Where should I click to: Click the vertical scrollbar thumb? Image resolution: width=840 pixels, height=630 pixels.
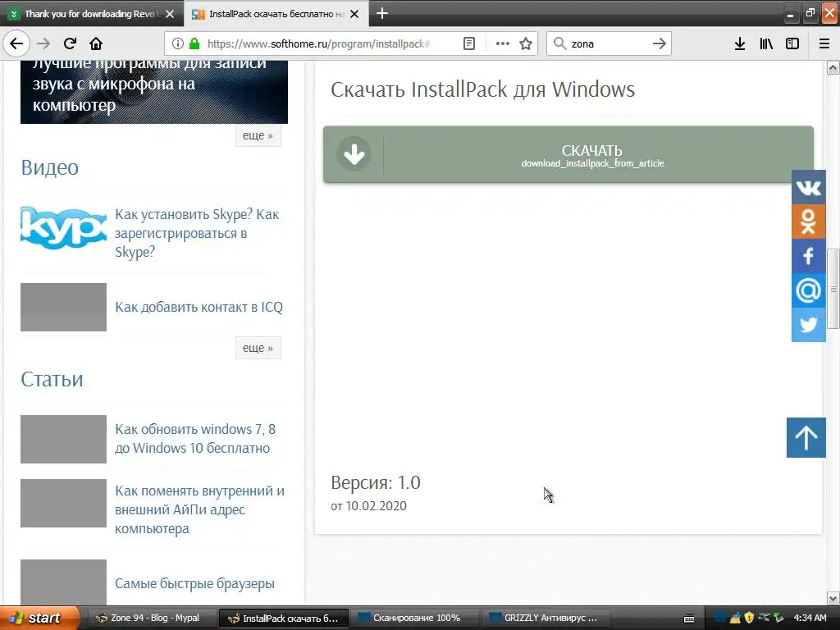pos(833,289)
